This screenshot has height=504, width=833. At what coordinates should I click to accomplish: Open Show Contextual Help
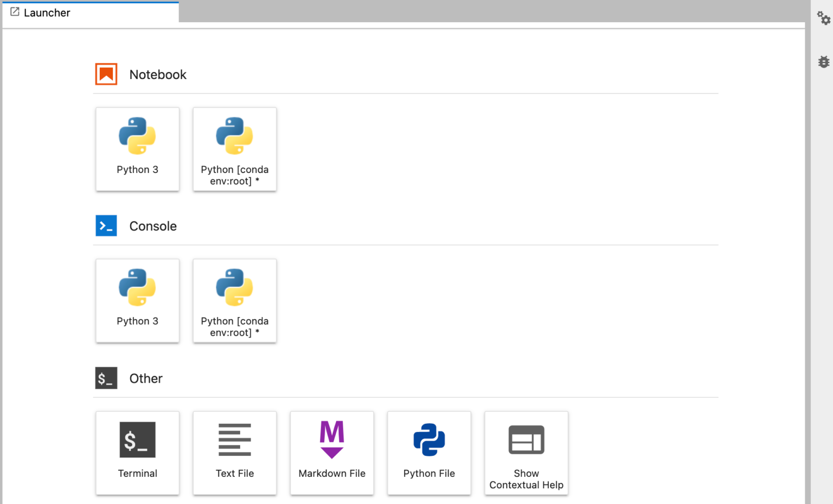526,453
